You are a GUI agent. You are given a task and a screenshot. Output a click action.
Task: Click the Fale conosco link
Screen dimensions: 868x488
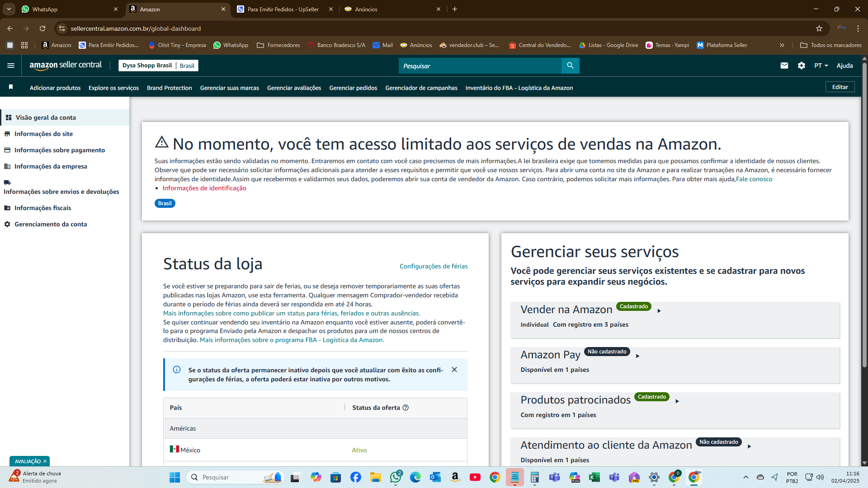click(754, 179)
